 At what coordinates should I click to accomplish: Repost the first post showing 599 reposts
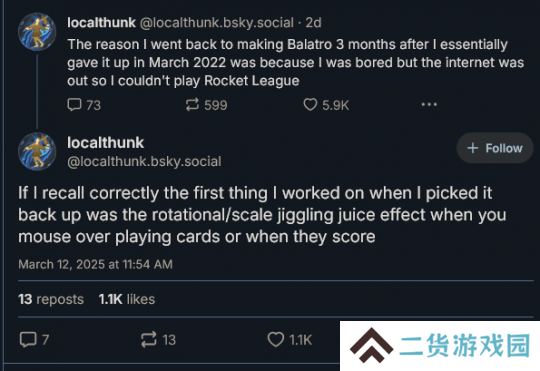click(x=192, y=105)
